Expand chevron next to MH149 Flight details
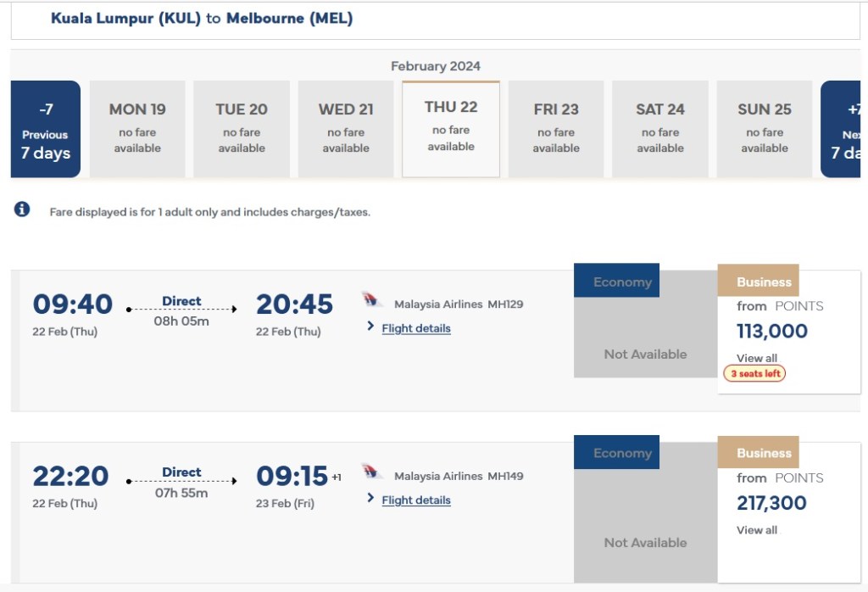Viewport: 868px width, 592px height. [370, 498]
